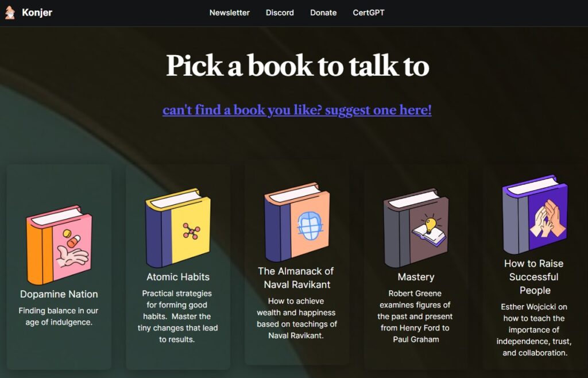
Task: Open How to Raise Successful People title
Action: 534,277
